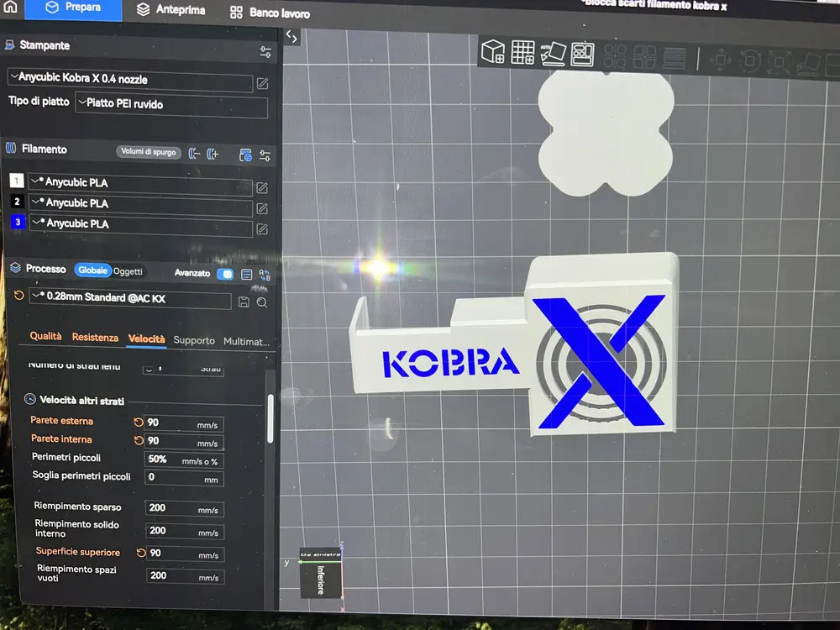Click the Split to parts icon

[644, 57]
